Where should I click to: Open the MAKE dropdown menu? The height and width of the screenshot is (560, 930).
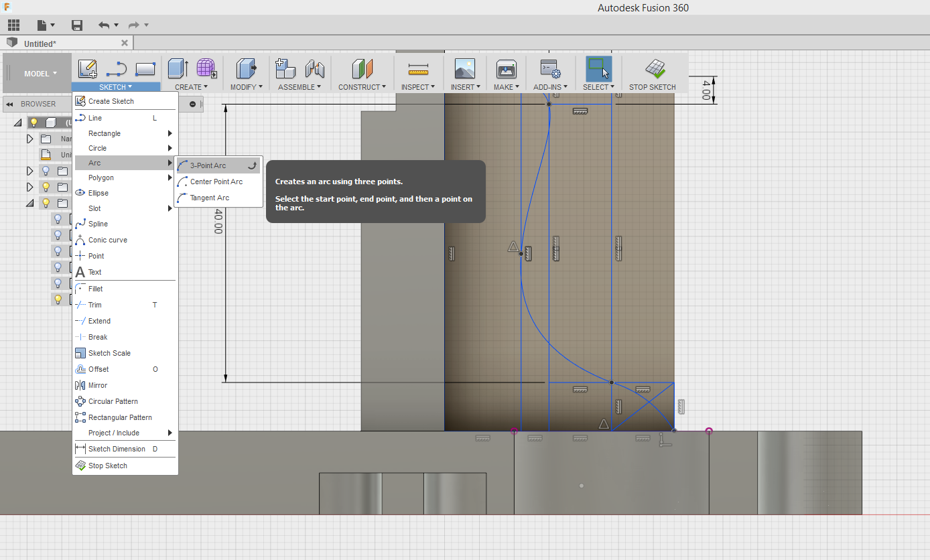[x=506, y=87]
